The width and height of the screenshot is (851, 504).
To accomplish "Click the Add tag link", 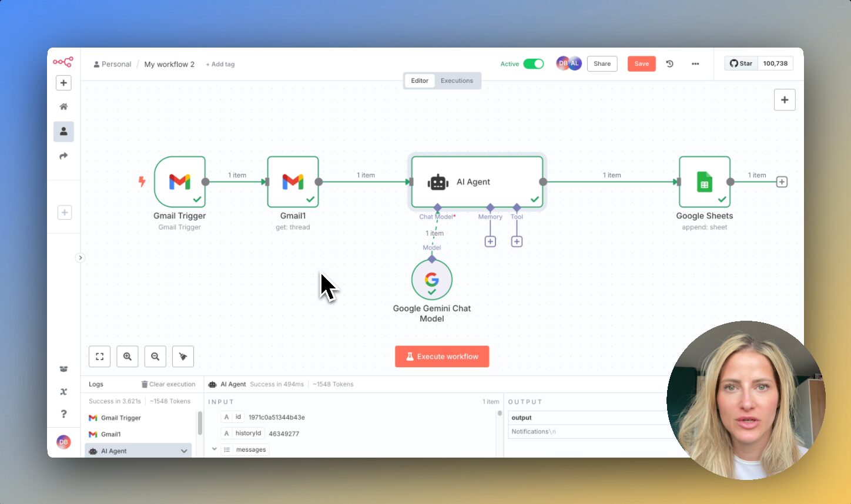I will coord(220,64).
